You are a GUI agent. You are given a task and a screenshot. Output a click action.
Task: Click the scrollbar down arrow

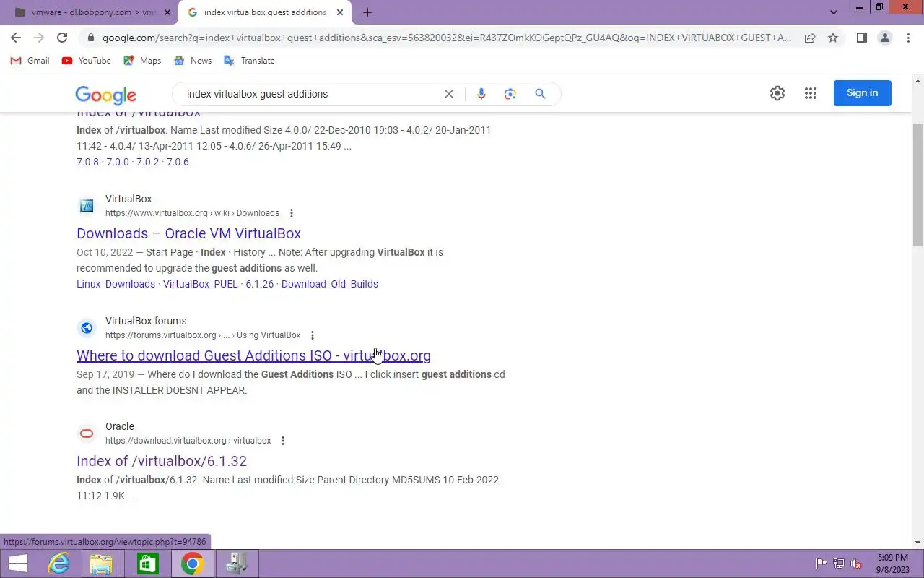coord(918,543)
